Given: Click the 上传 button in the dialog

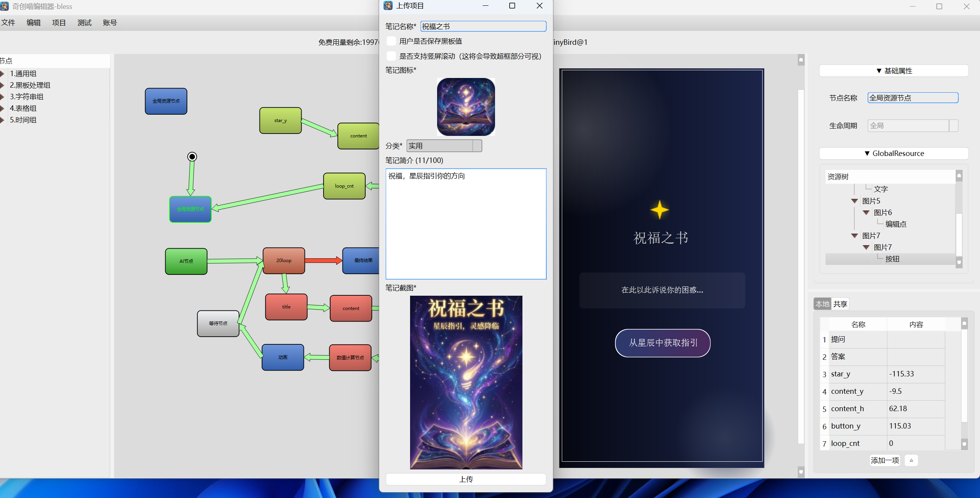Looking at the screenshot, I should tap(466, 479).
